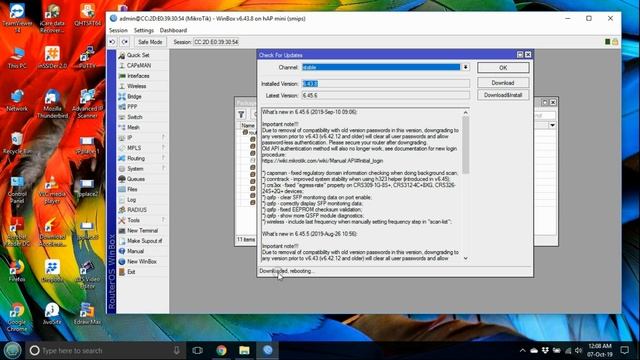The width and height of the screenshot is (640, 360).
Task: Click the PuTTY desktop shortcut
Action: click(87, 56)
